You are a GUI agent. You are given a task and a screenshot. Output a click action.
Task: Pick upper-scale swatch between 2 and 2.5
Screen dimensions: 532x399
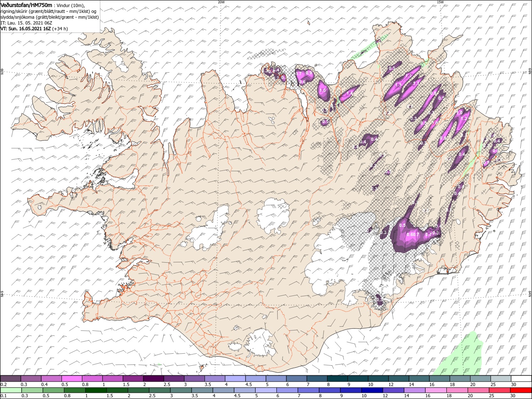coord(153,379)
